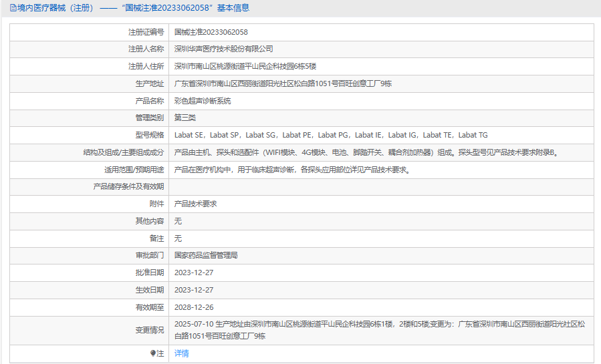This screenshot has height=364, width=601.
Task: Select registrant address ending in 6栋5楼
Action: coord(245,66)
